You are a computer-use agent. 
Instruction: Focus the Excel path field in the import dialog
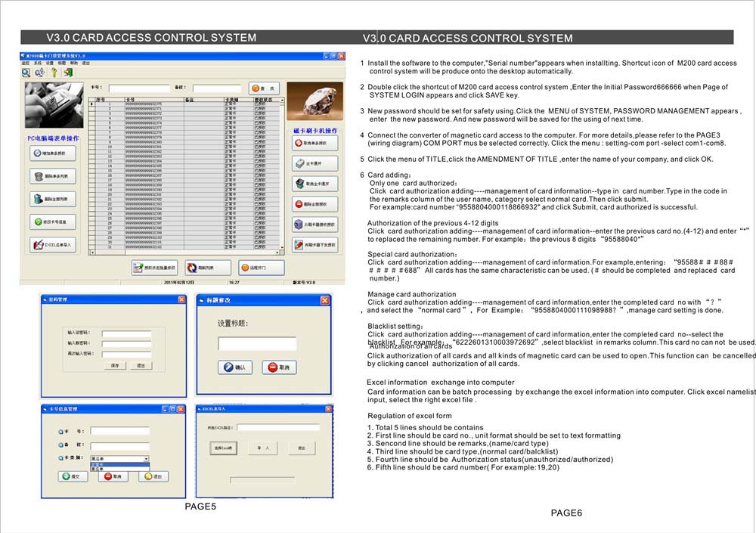(x=278, y=427)
